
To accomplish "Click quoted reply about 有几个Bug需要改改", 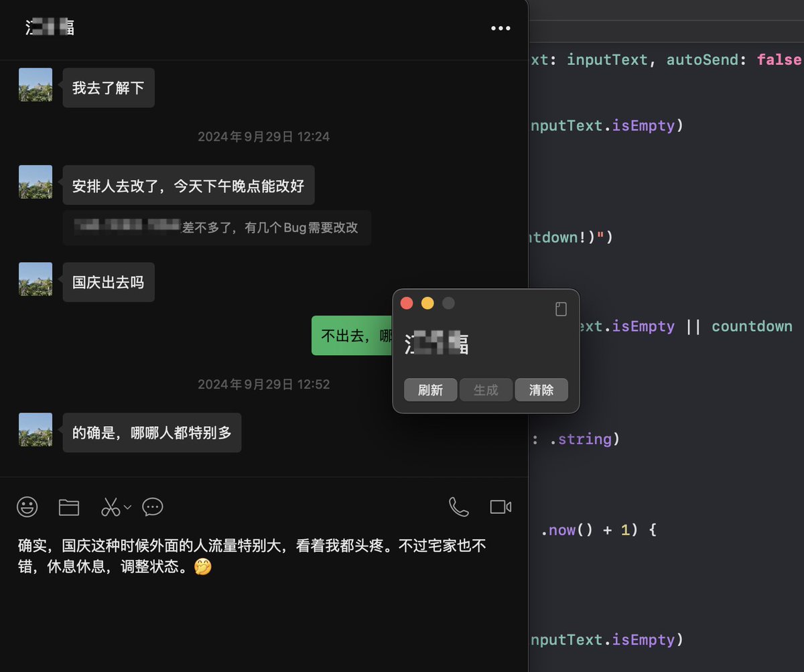I will (217, 228).
